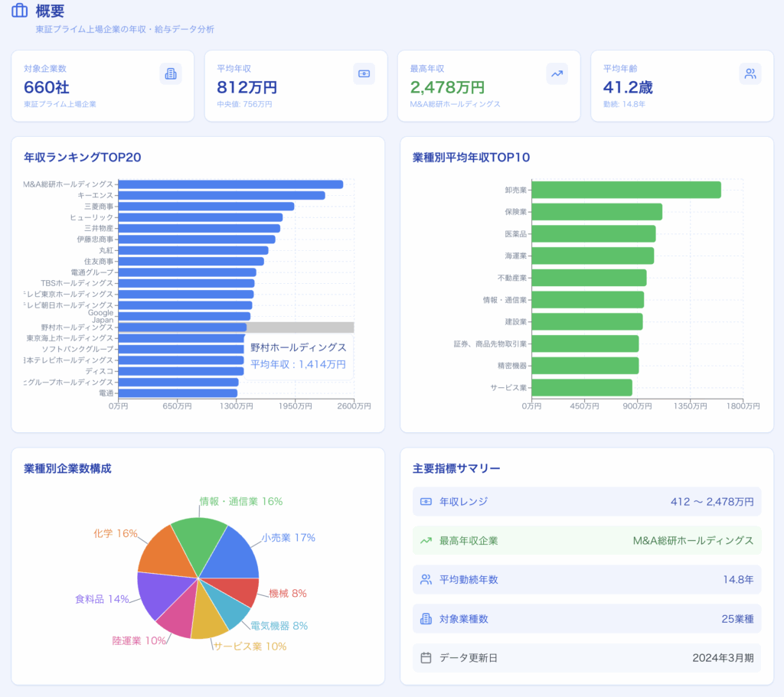Click the calendar icon beside データ更新日
Image resolution: width=784 pixels, height=697 pixels.
(426, 658)
